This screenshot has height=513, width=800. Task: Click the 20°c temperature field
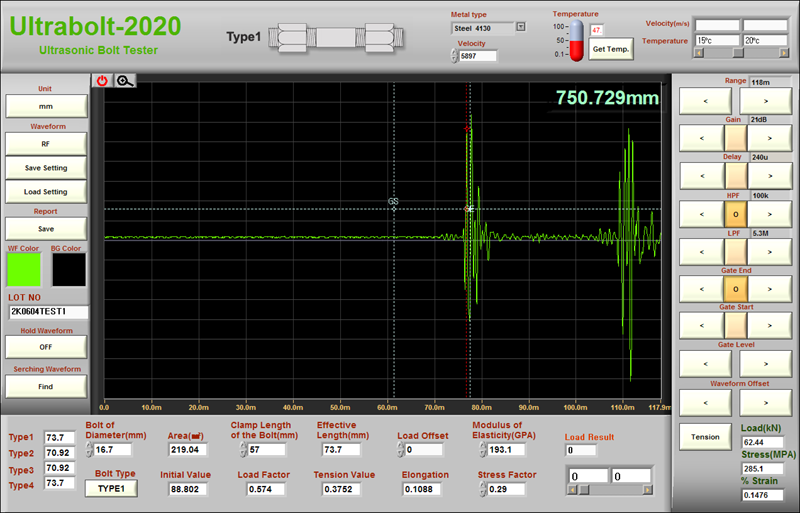pos(765,40)
